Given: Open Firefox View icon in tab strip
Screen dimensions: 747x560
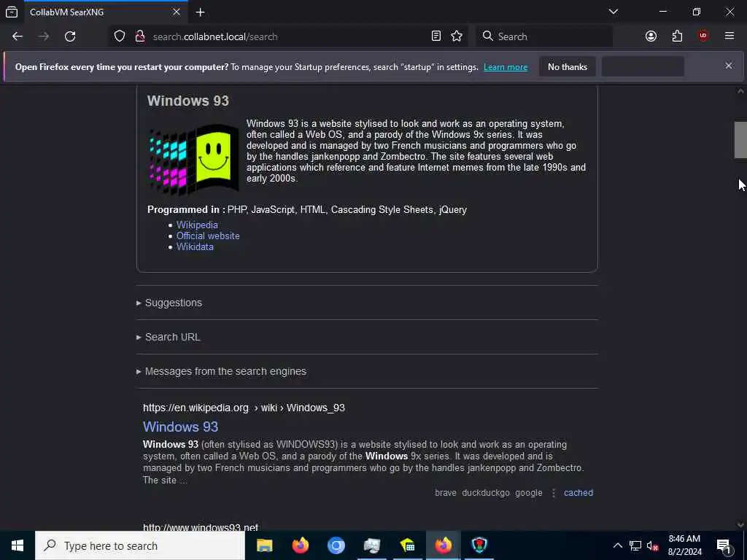Looking at the screenshot, I should coord(12,12).
